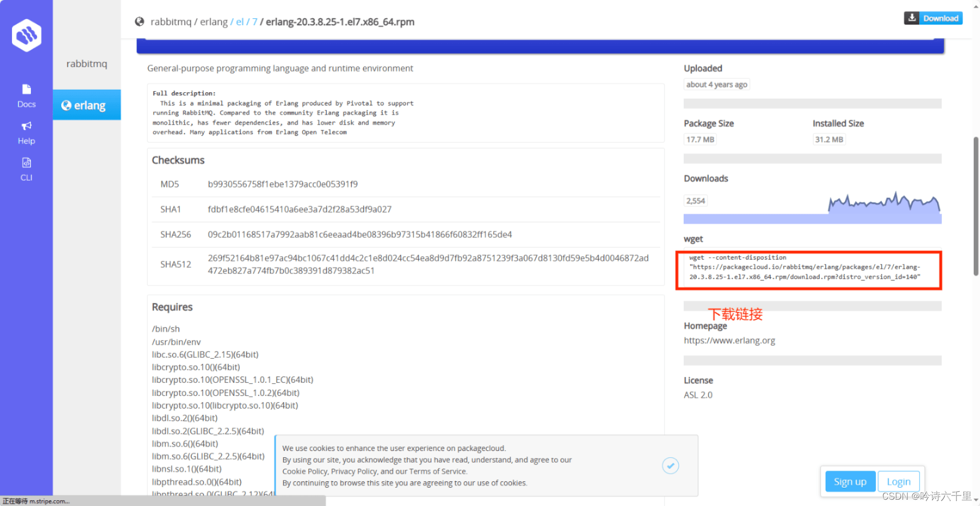Click 'libcrypto.so.10(OPENSSL_1.0.2)(64bit)' requirement
This screenshot has width=980, height=506.
pyautogui.click(x=226, y=393)
